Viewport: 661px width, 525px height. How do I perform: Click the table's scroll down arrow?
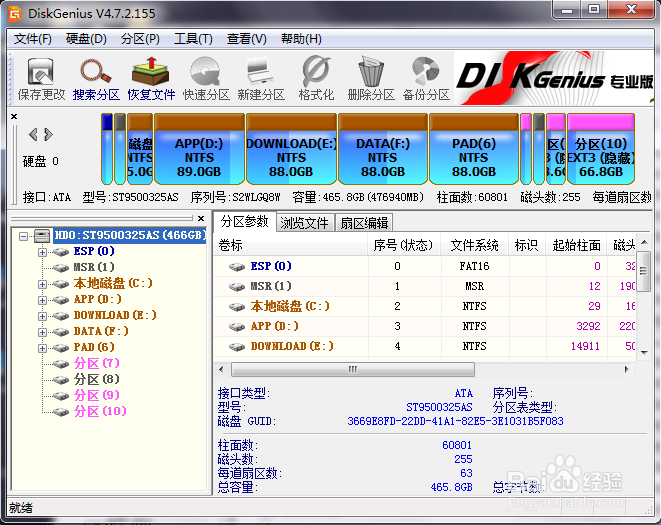pyautogui.click(x=644, y=353)
